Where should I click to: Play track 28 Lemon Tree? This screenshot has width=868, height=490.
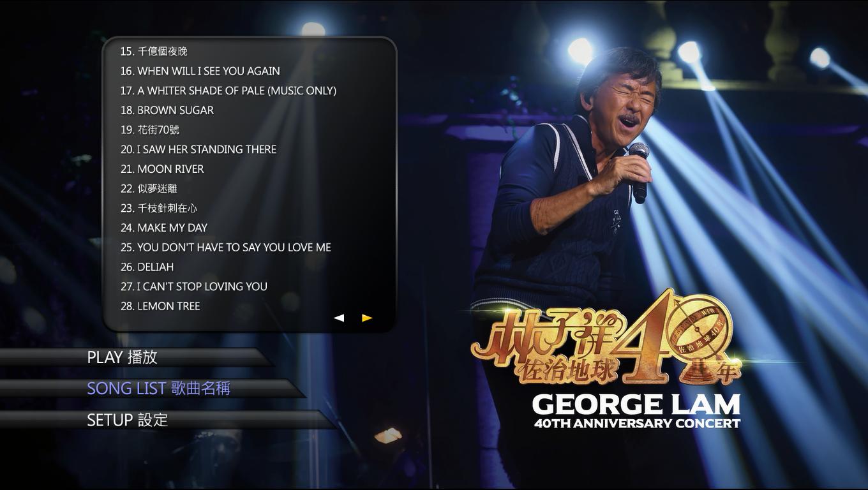(160, 306)
